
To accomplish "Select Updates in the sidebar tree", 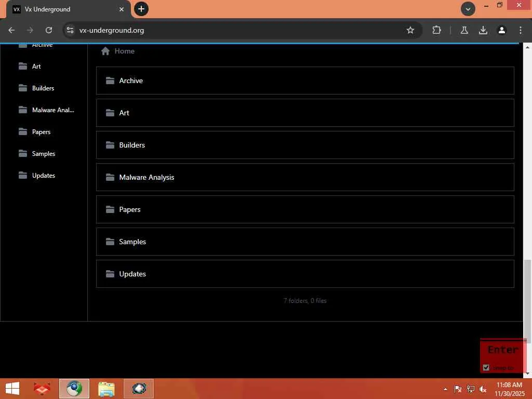I will [44, 176].
